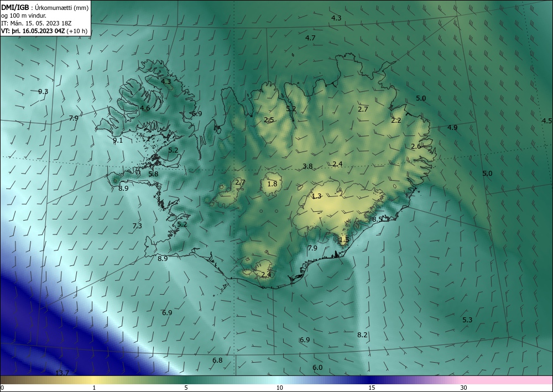
Task: Click the 7.3 value off the west coast
Action: click(137, 226)
